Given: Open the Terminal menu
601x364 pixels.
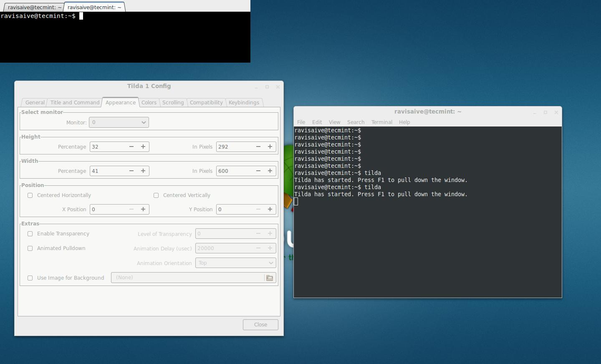Looking at the screenshot, I should pos(381,122).
